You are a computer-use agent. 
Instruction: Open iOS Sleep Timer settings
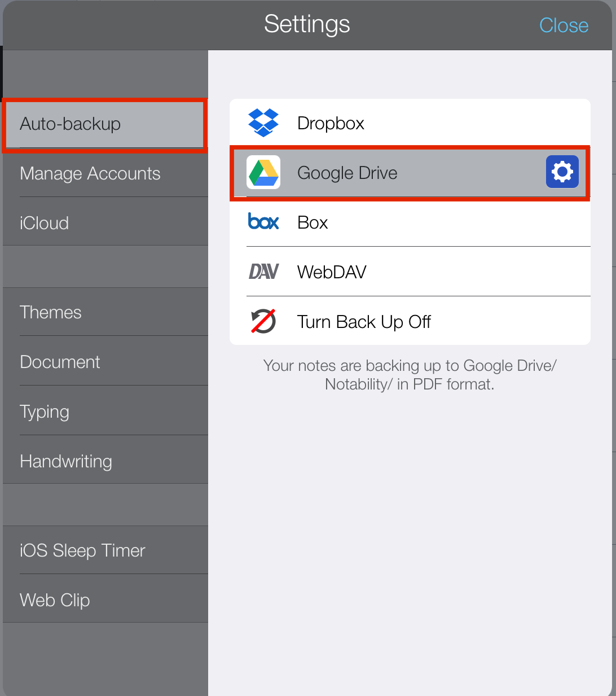(105, 550)
